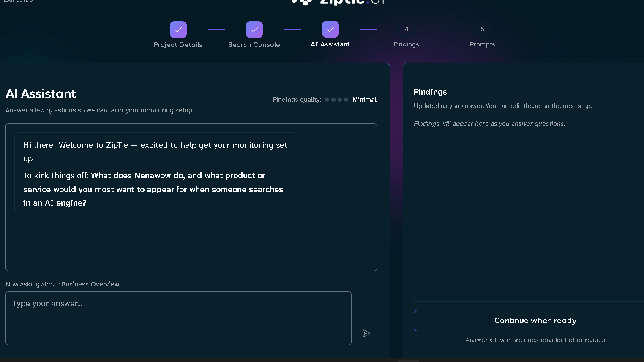
Task: Go to the Prompts step label
Action: (x=482, y=44)
